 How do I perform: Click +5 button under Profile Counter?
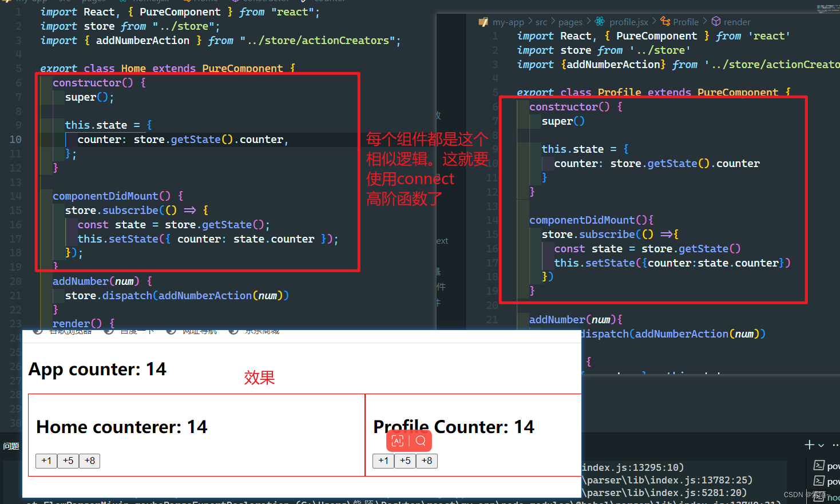(405, 461)
